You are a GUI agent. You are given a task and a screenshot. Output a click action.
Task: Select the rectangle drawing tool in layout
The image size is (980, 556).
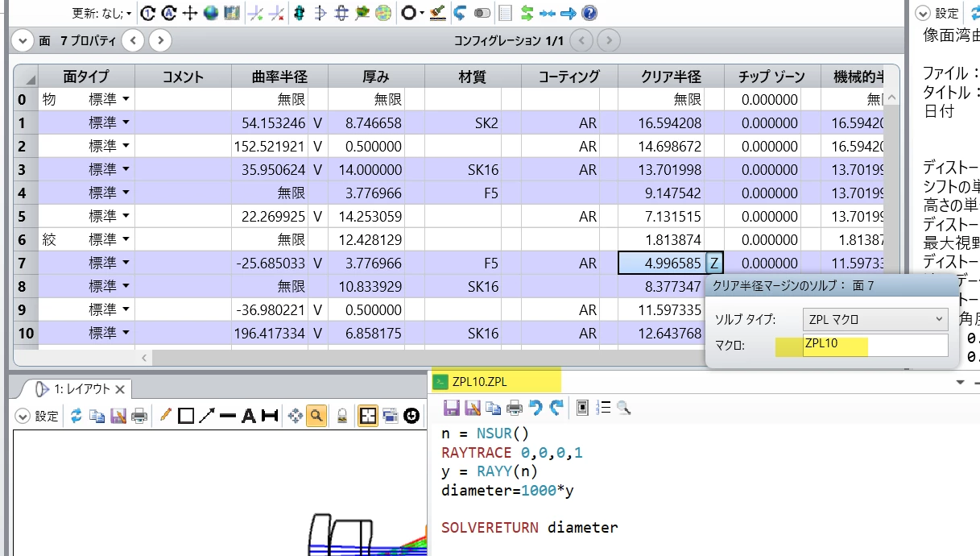[186, 416]
